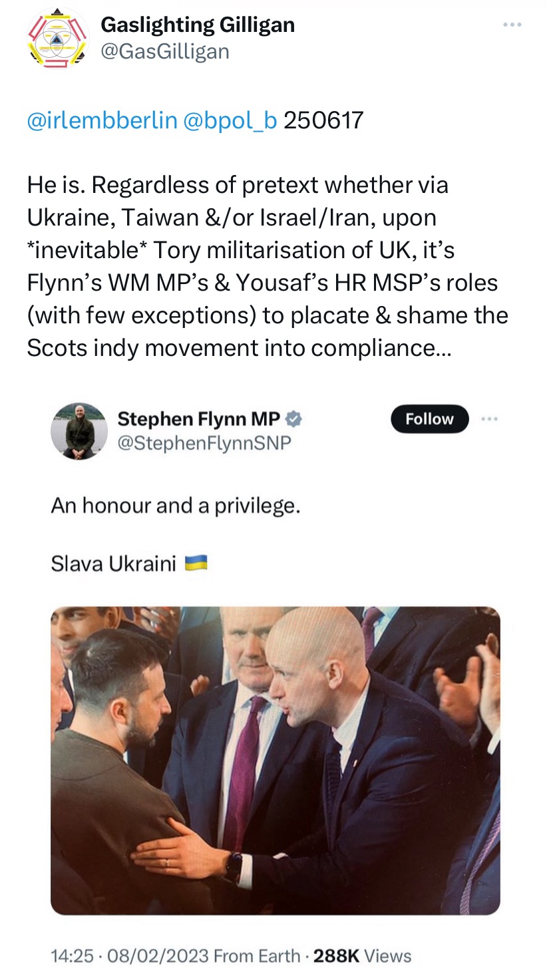
Task: Click the verified badge next to Stephen Flynn MP
Action: (x=294, y=419)
